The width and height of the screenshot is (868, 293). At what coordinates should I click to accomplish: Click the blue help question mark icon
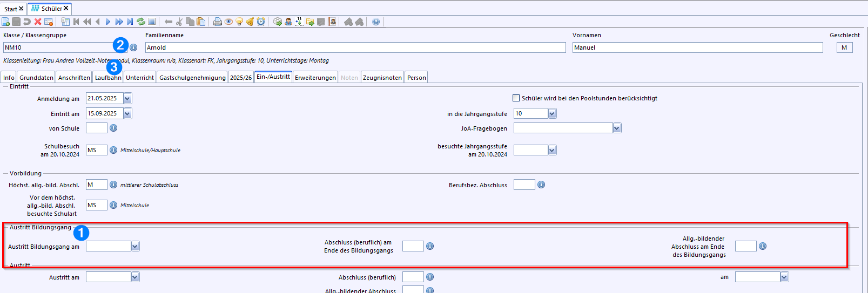[376, 22]
